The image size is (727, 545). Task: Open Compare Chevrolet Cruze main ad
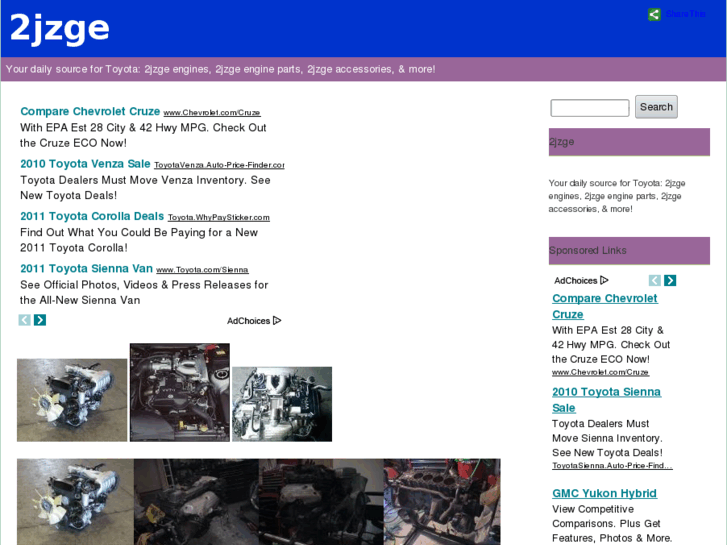[x=90, y=111]
